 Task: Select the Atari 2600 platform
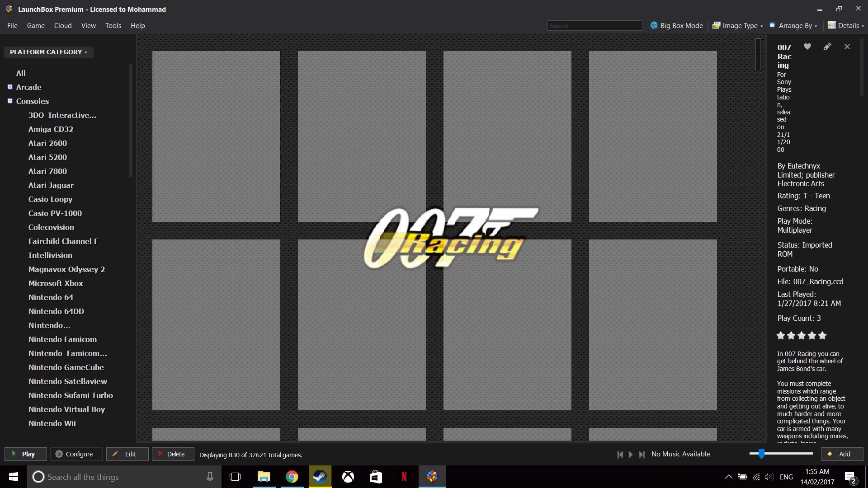(x=47, y=143)
